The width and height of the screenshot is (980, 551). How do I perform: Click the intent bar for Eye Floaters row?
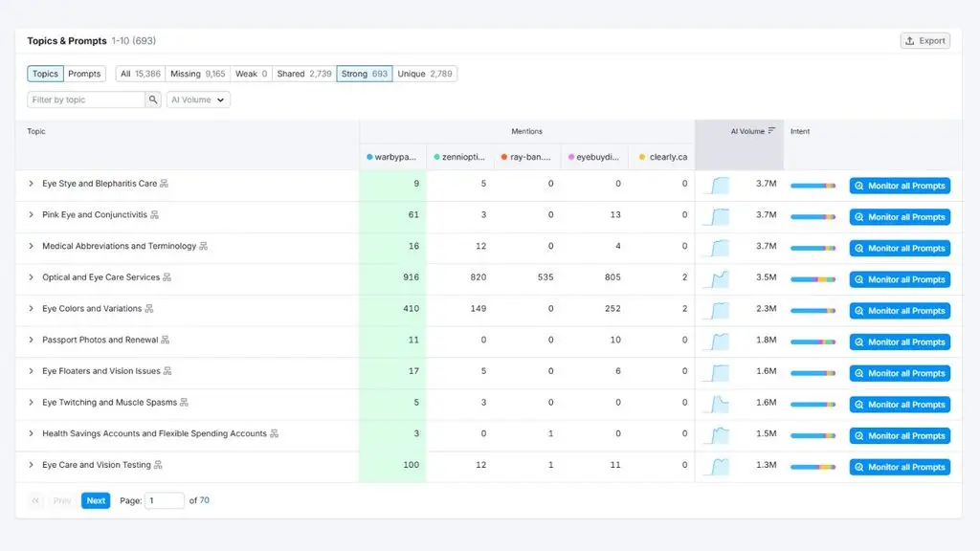coord(813,373)
